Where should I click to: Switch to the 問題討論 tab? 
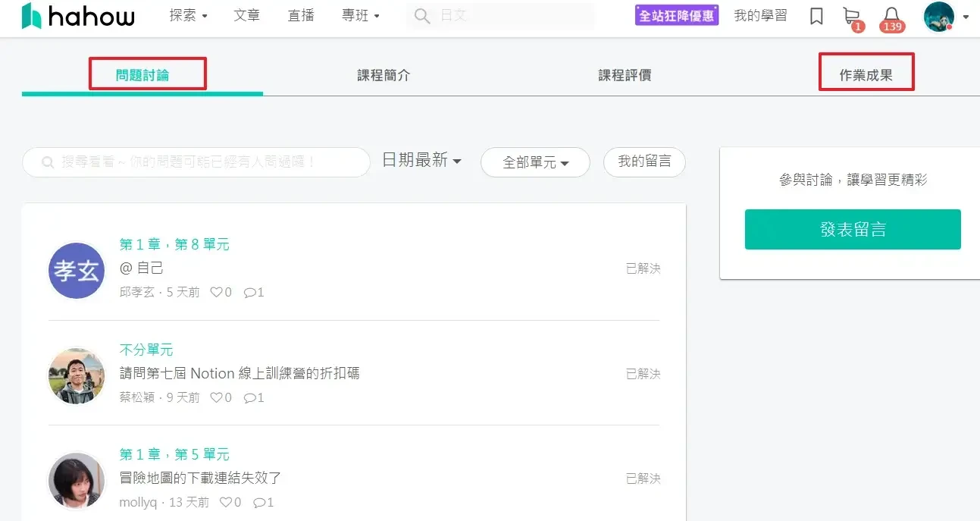pyautogui.click(x=142, y=75)
